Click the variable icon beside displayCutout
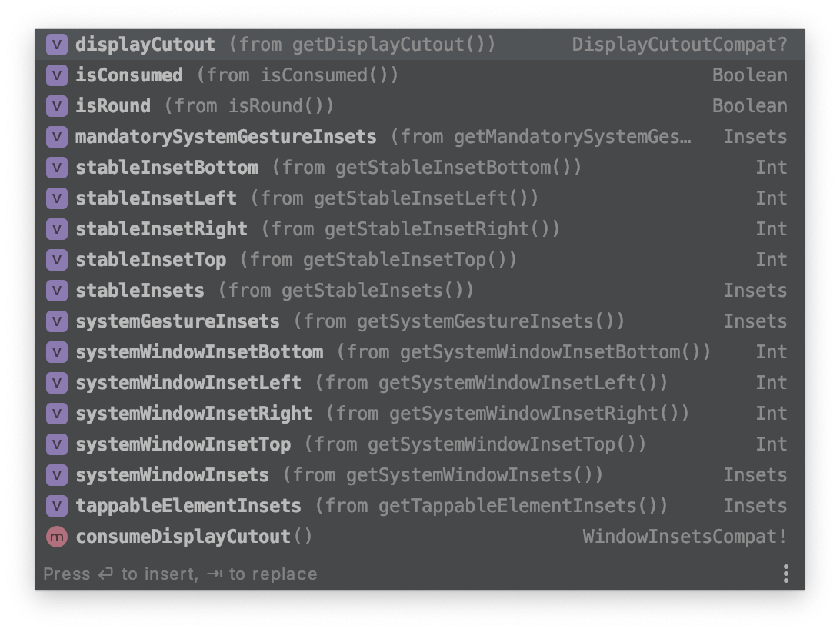840x632 pixels. tap(57, 45)
